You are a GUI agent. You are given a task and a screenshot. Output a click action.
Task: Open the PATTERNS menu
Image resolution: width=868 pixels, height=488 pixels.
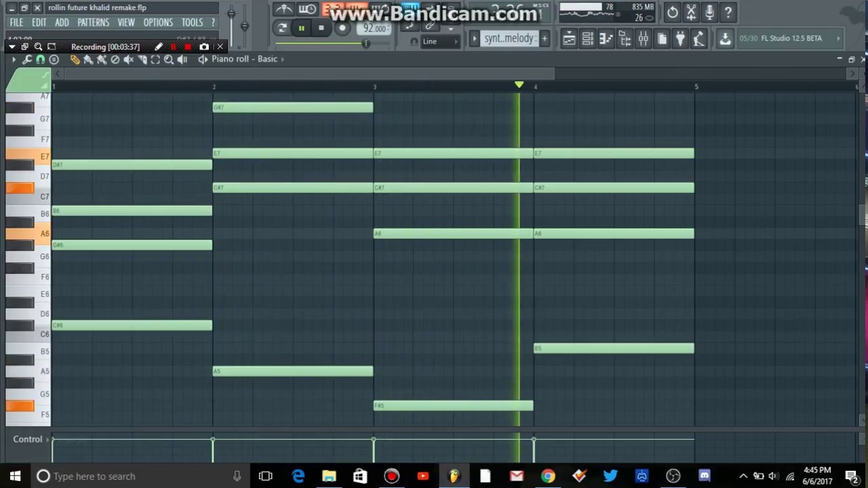tap(93, 22)
